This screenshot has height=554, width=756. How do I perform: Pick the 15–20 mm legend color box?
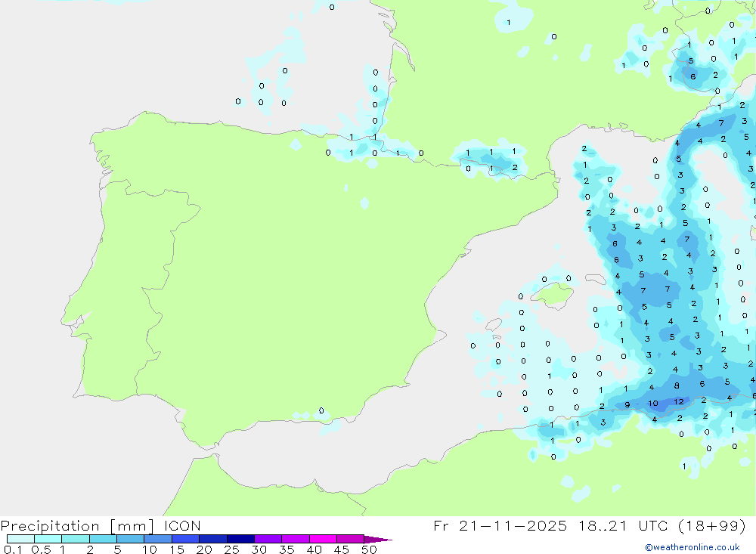[x=185, y=539]
